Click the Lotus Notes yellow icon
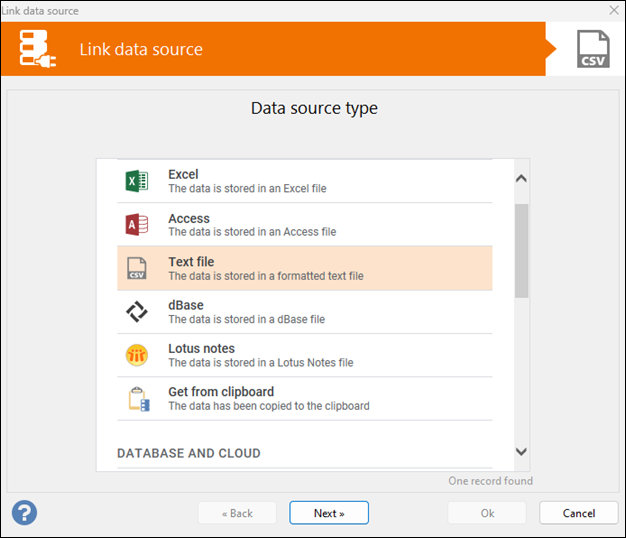The width and height of the screenshot is (626, 538). pos(136,355)
